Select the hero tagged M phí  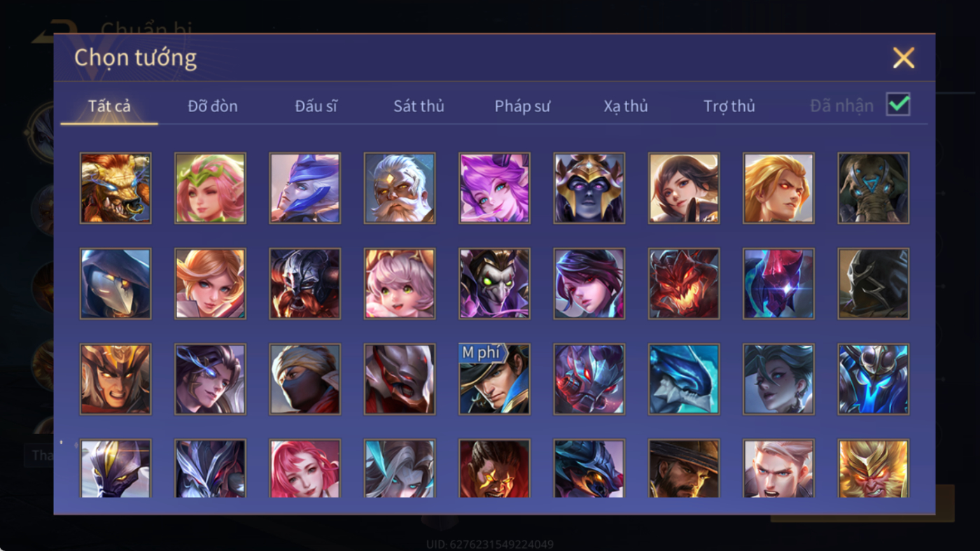point(494,379)
